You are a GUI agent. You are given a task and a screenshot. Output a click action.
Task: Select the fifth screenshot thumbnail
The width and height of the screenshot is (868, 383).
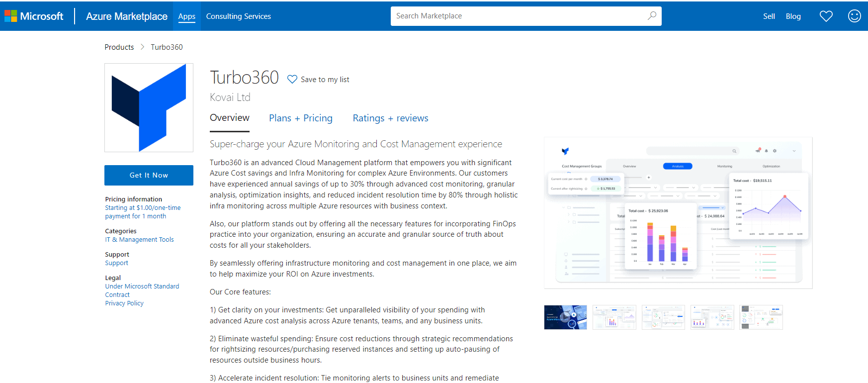click(x=761, y=317)
